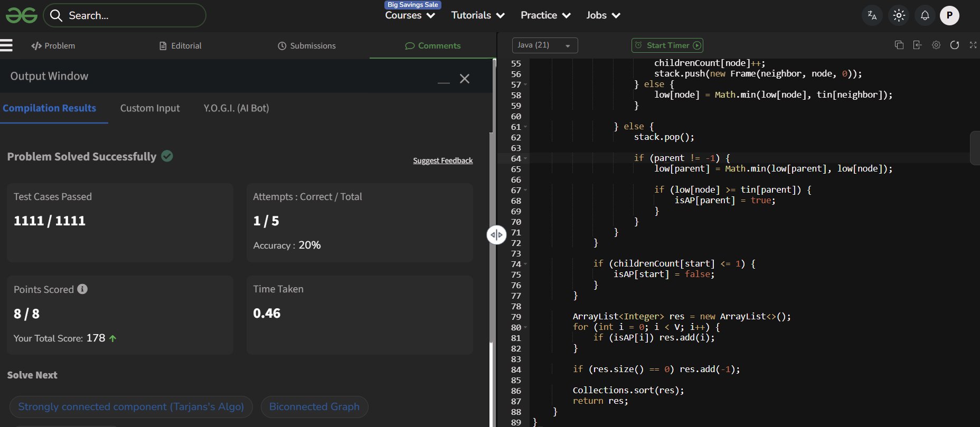Open the language translation menu
This screenshot has width=980, height=427.
[x=872, y=15]
